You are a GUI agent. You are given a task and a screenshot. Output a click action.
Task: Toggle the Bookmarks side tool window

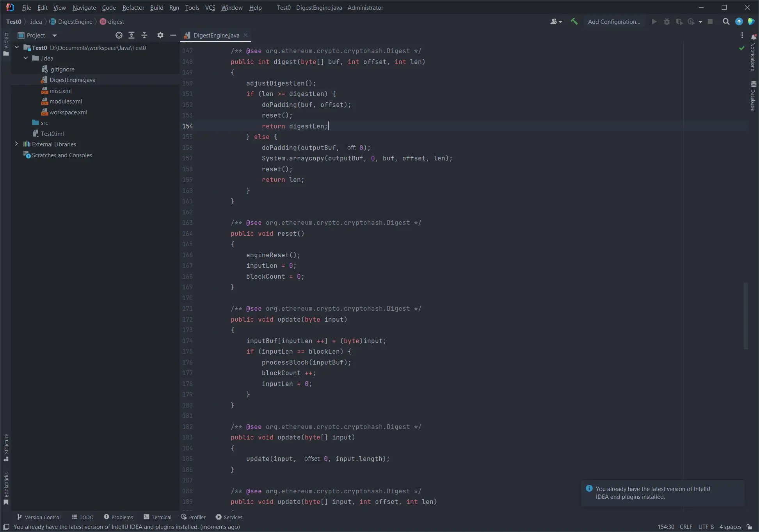[6, 488]
